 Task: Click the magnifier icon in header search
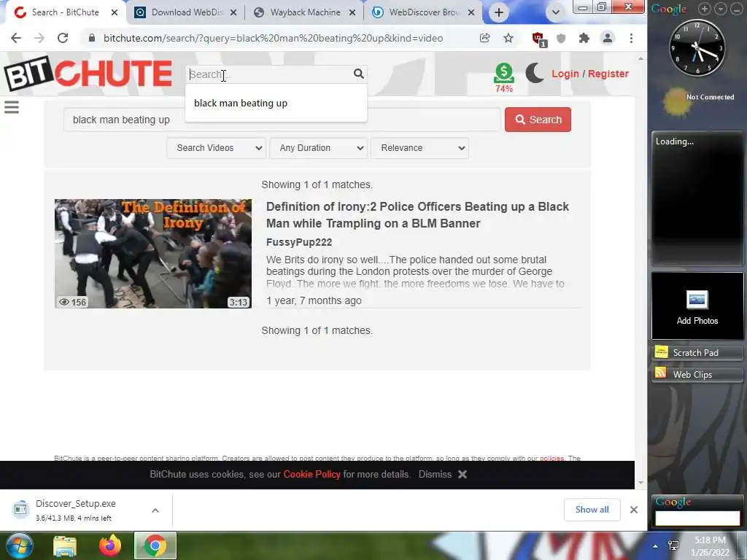[359, 74]
